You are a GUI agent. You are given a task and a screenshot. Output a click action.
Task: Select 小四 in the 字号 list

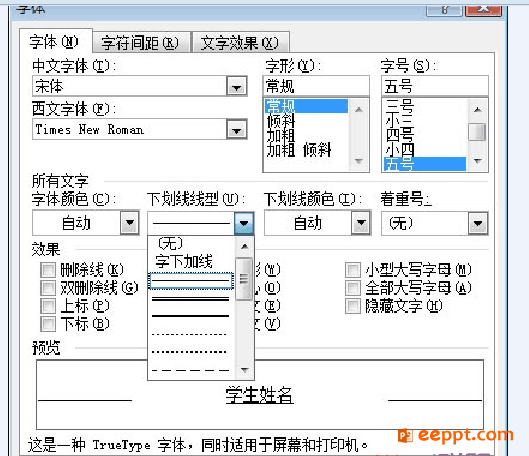[x=425, y=149]
